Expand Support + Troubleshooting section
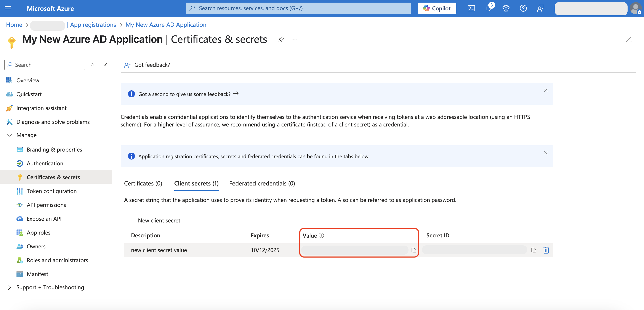This screenshot has width=644, height=310. pyautogui.click(x=10, y=287)
